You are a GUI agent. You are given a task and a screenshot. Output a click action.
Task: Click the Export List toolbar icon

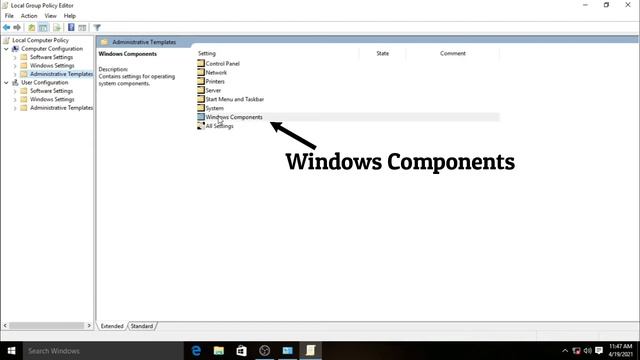coord(57,27)
